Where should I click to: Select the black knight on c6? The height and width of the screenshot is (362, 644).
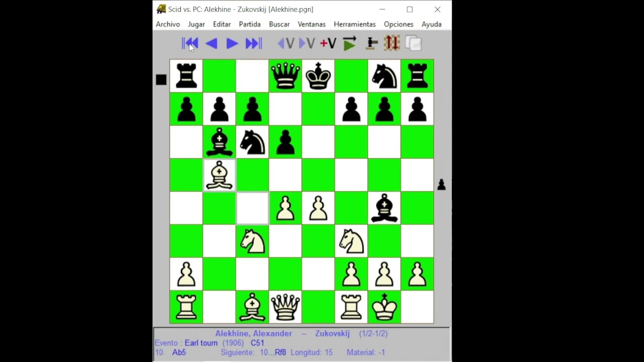point(252,142)
